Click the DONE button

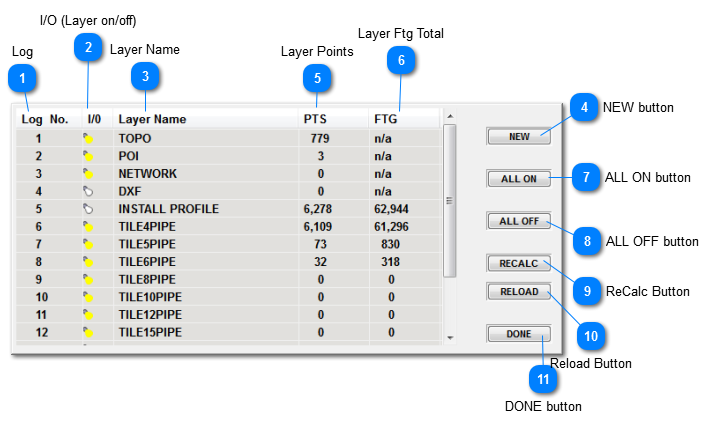tap(519, 334)
